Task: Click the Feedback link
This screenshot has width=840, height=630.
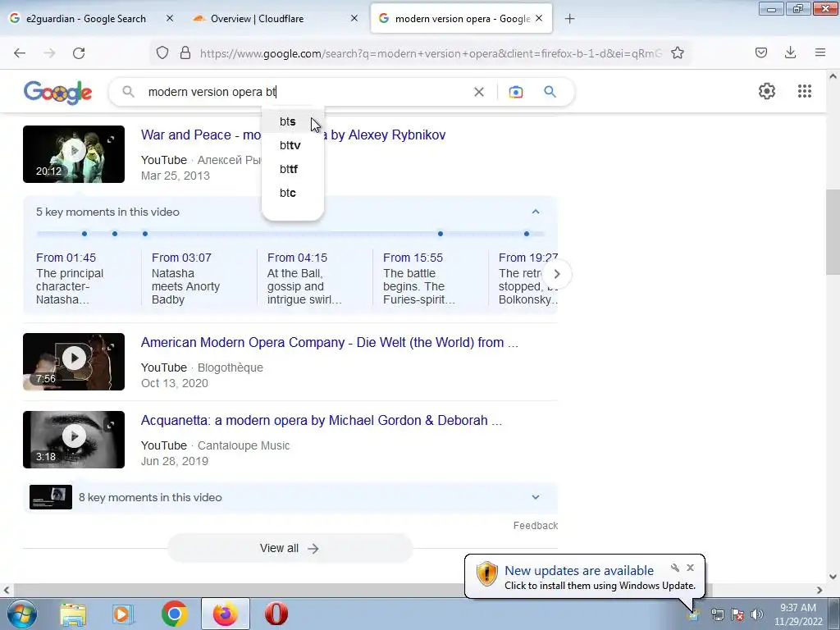Action: 535,526
